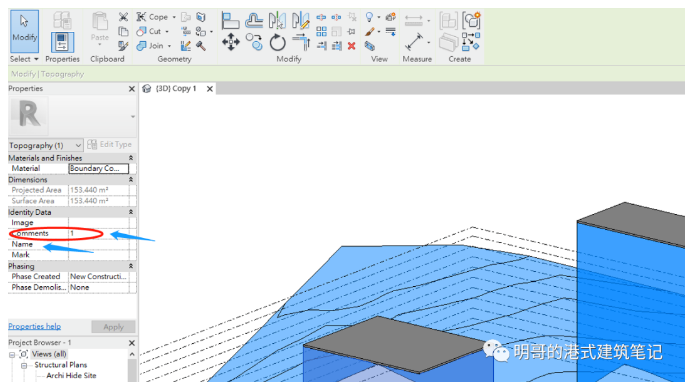The image size is (689, 388).
Task: Click Trim/Extend Multiple Elements icon
Action: 337,46
